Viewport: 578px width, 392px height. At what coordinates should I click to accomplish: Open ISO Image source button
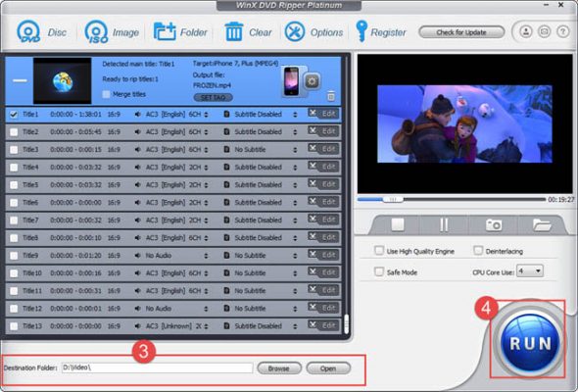(96, 31)
